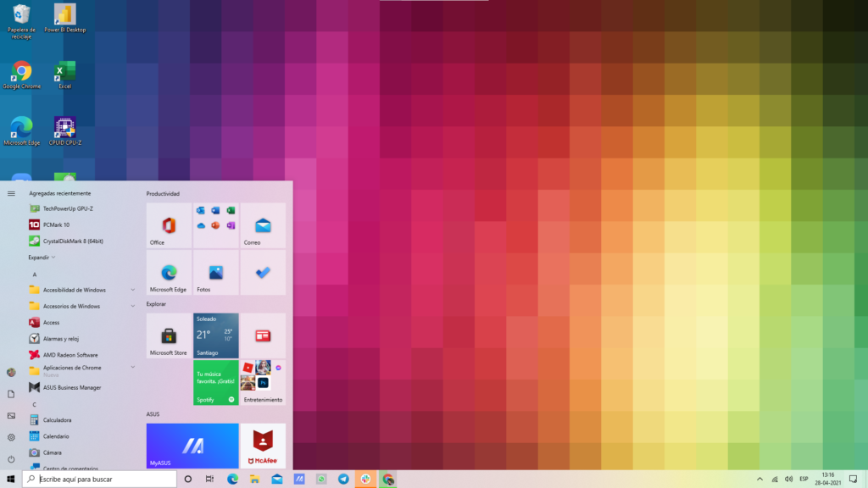
Task: Click Expandir under recently added apps
Action: click(x=42, y=257)
